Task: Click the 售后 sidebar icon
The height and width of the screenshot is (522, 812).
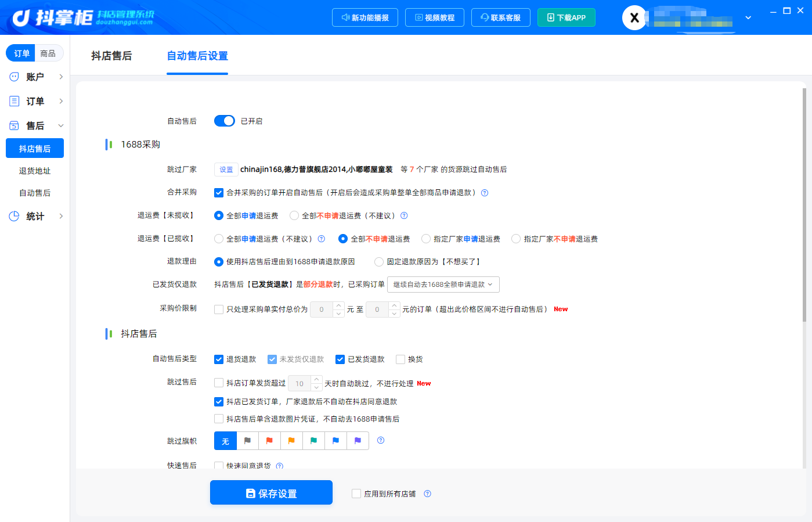Action: (x=14, y=125)
